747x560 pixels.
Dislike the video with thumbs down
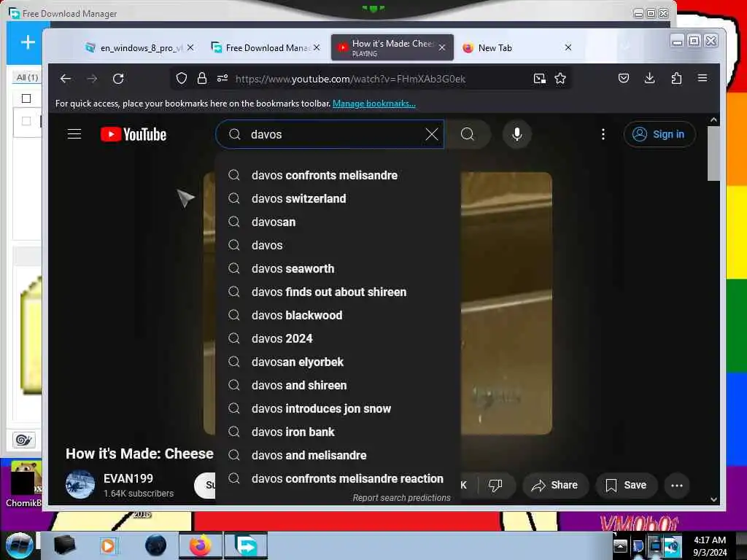[x=495, y=485]
